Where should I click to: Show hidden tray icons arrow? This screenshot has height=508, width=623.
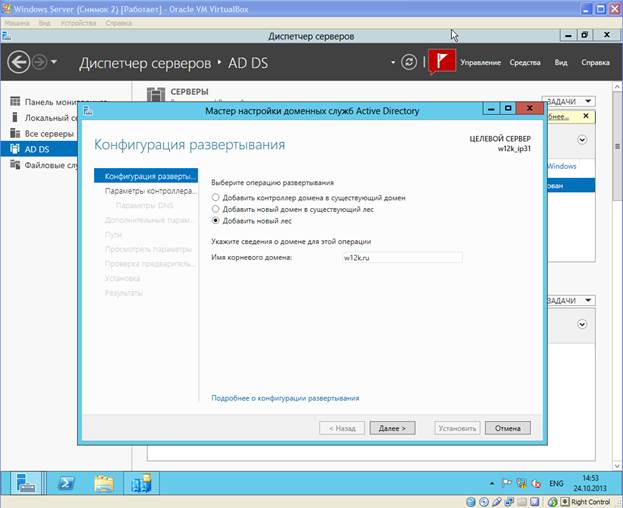[492, 483]
